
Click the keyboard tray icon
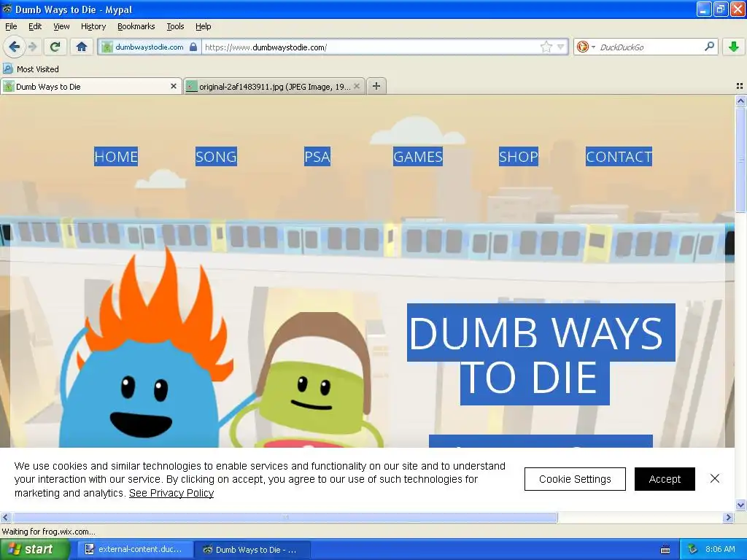click(665, 550)
